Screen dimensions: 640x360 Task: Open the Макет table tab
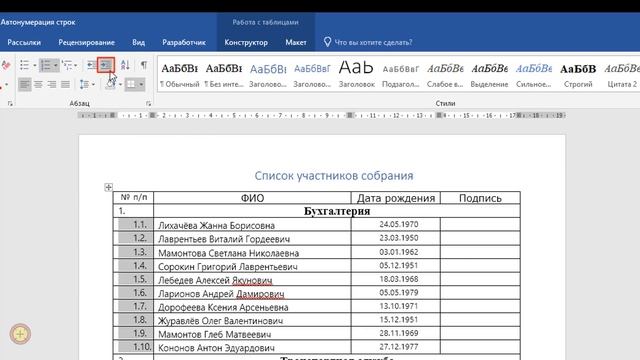(x=296, y=42)
